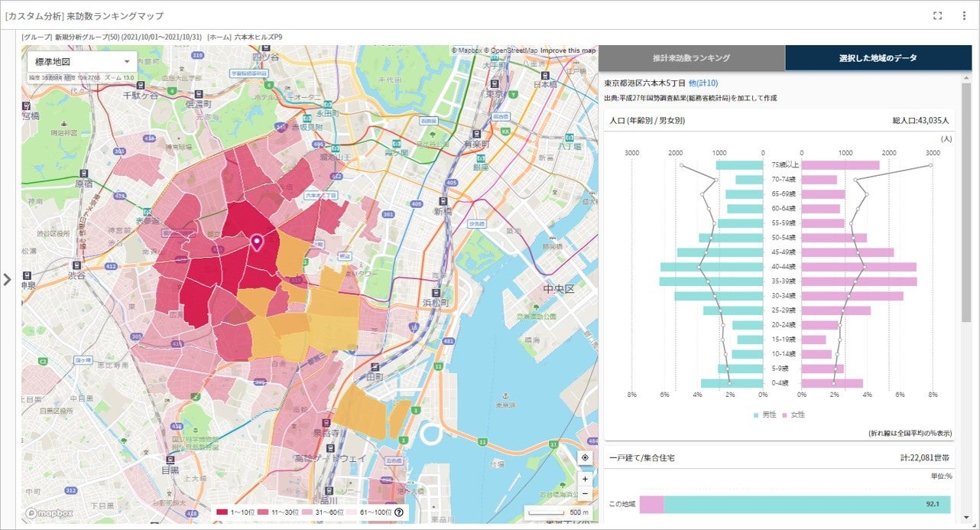Click the [カスタム分析] 来訪数ランキングマップ title
The image size is (980, 530).
(x=84, y=15)
